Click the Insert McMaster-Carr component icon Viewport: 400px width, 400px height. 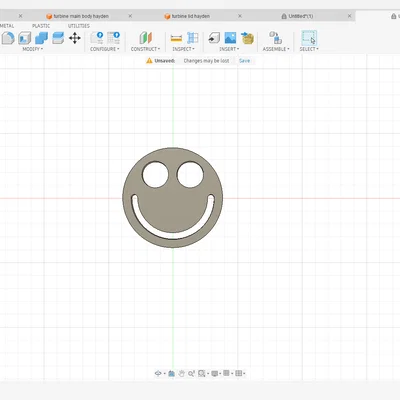[x=247, y=38]
